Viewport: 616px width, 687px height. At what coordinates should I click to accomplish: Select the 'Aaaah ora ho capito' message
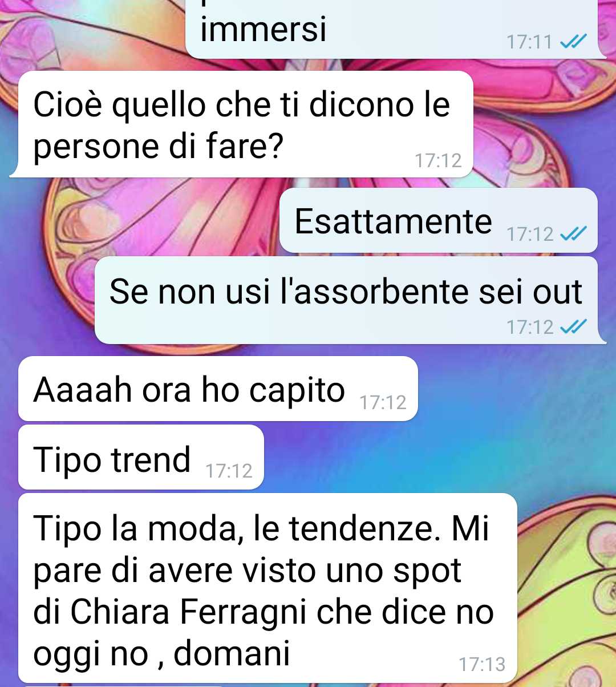218,389
